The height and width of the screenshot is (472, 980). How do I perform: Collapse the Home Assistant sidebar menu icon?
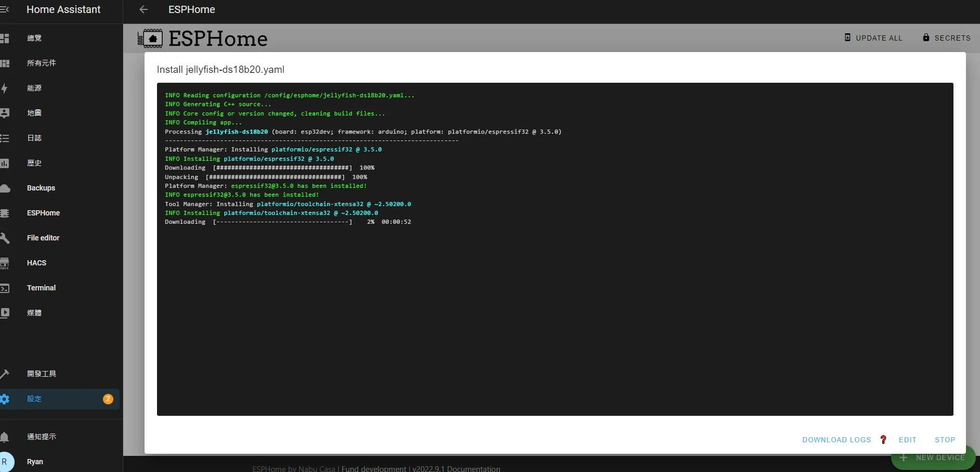click(5, 9)
